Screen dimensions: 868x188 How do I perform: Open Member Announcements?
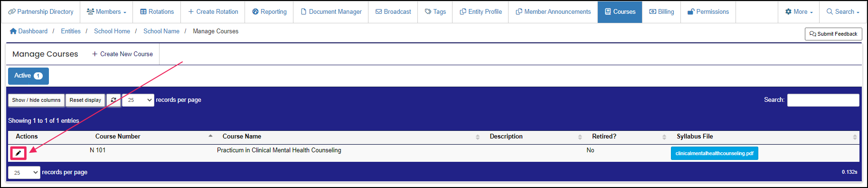pos(553,11)
